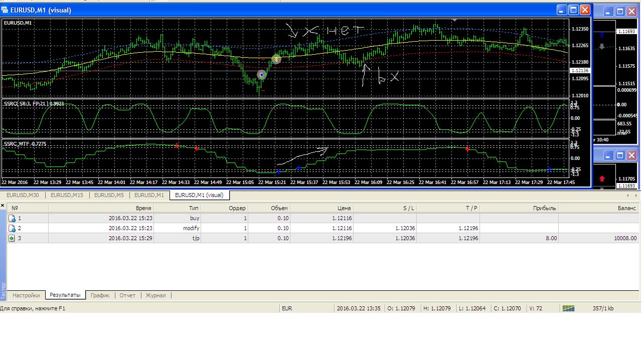Switch to the EURUSD,M5 chart tab
The width and height of the screenshot is (644, 361).
(x=109, y=195)
